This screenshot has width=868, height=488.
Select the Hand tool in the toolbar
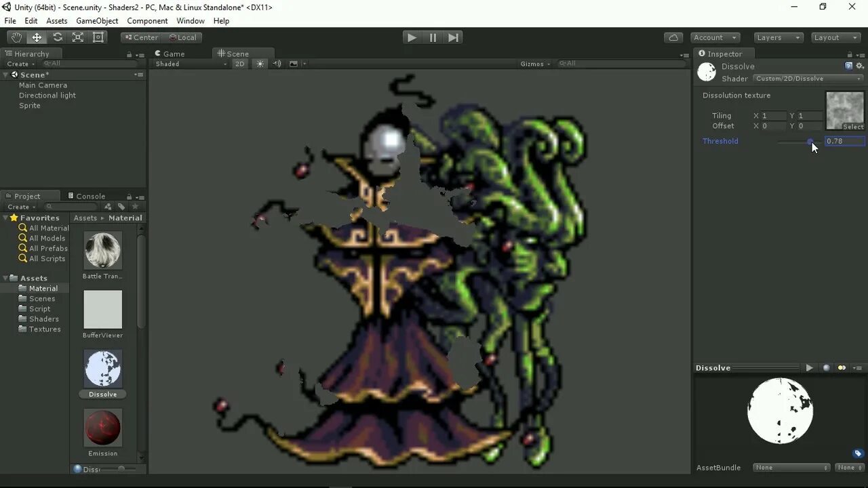pos(16,37)
